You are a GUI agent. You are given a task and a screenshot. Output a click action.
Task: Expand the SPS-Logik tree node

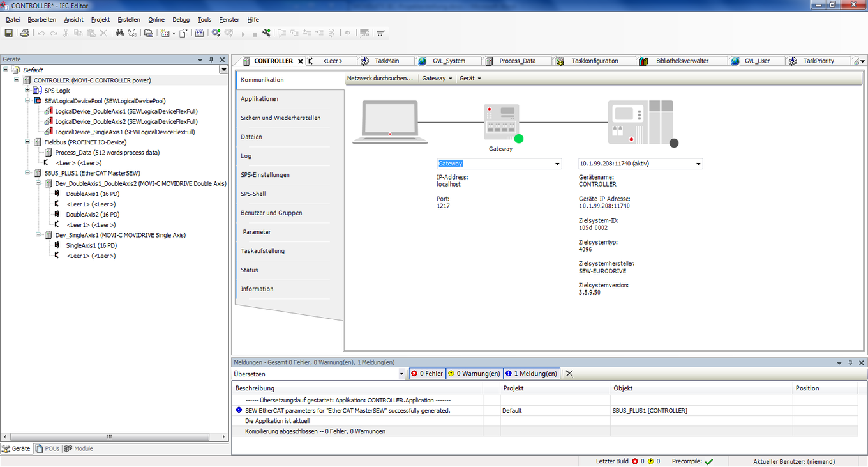click(27, 91)
